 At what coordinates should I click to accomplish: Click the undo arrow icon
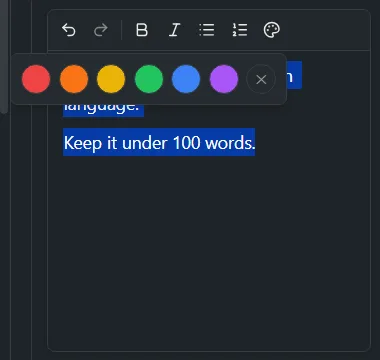tap(69, 30)
